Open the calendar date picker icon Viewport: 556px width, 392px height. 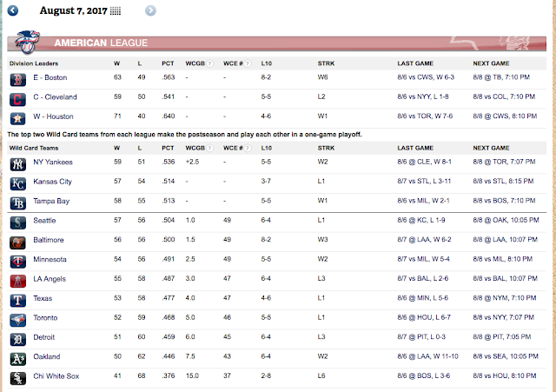(x=116, y=11)
